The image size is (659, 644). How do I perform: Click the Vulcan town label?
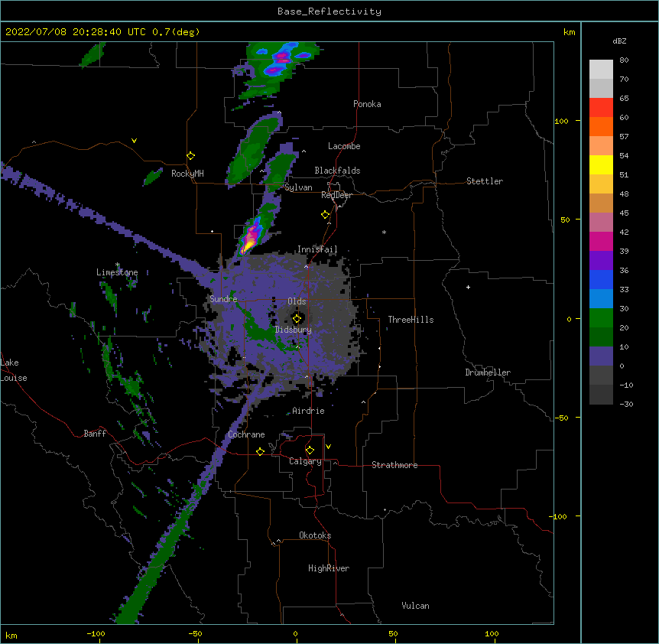[415, 606]
